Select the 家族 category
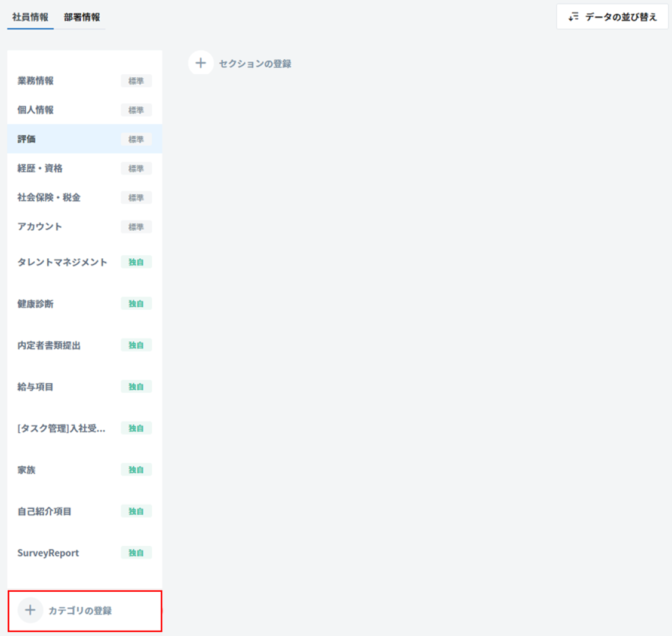This screenshot has width=672, height=636. [27, 470]
